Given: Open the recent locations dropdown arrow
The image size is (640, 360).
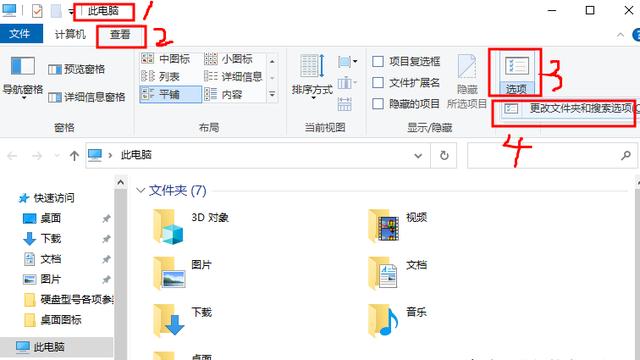Looking at the screenshot, I should click(57, 156).
